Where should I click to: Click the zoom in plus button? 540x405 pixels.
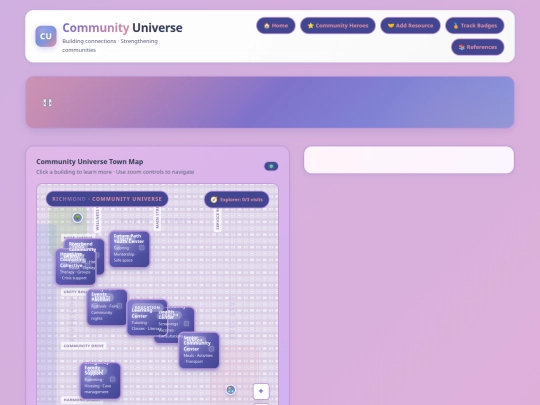261,391
